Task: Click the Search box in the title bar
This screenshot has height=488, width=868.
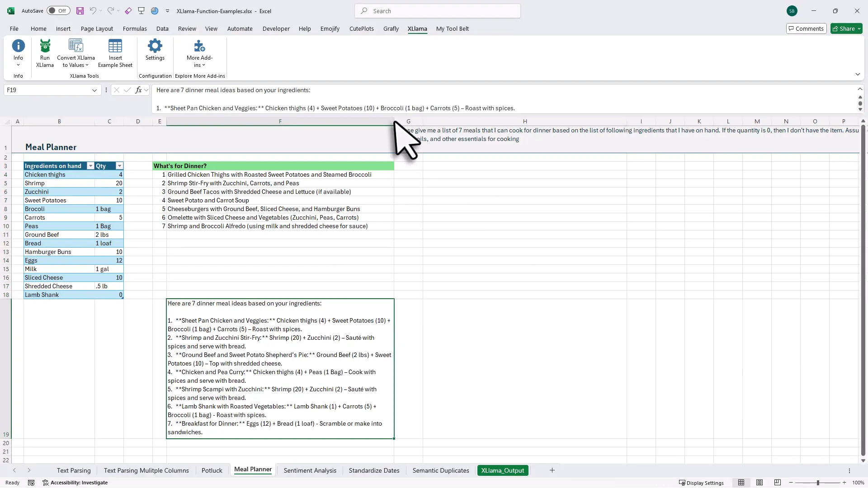Action: point(437,11)
